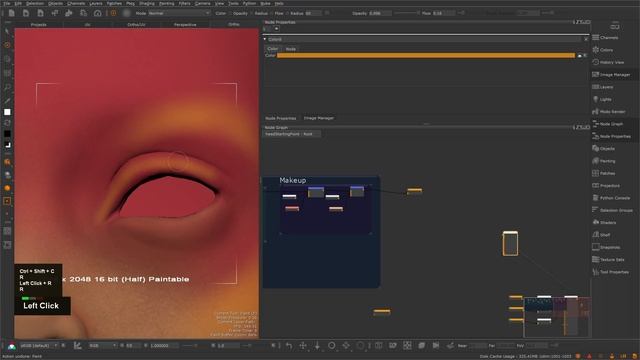Open the RGB channel dropdown in bottom toolbar

tap(102, 345)
